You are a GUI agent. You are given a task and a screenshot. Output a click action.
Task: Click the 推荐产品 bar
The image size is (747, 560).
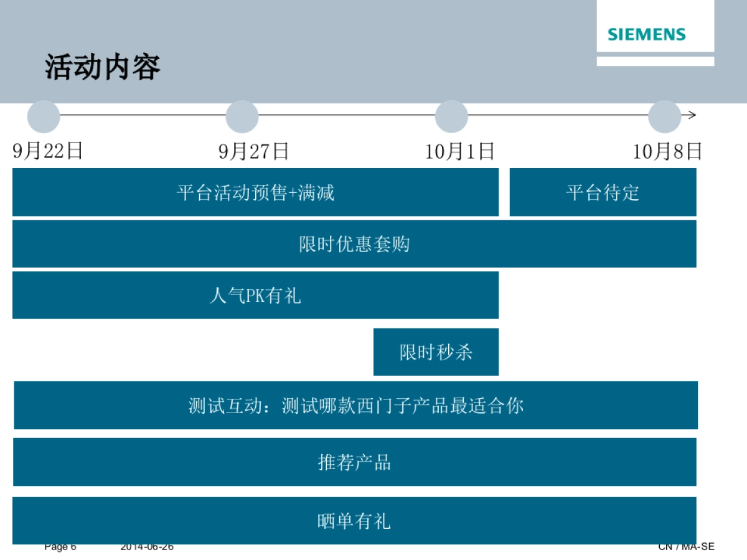click(x=355, y=462)
